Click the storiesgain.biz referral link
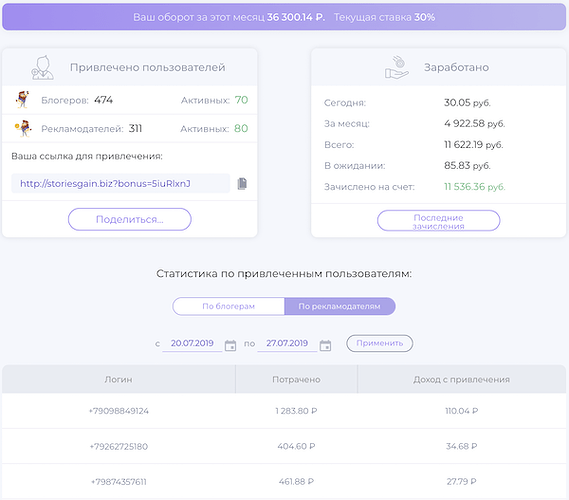The height and width of the screenshot is (500, 569). 105,184
